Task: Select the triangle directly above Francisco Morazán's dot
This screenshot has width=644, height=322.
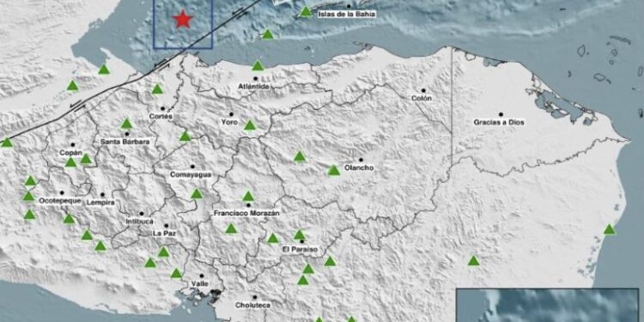Action: pyautogui.click(x=248, y=196)
